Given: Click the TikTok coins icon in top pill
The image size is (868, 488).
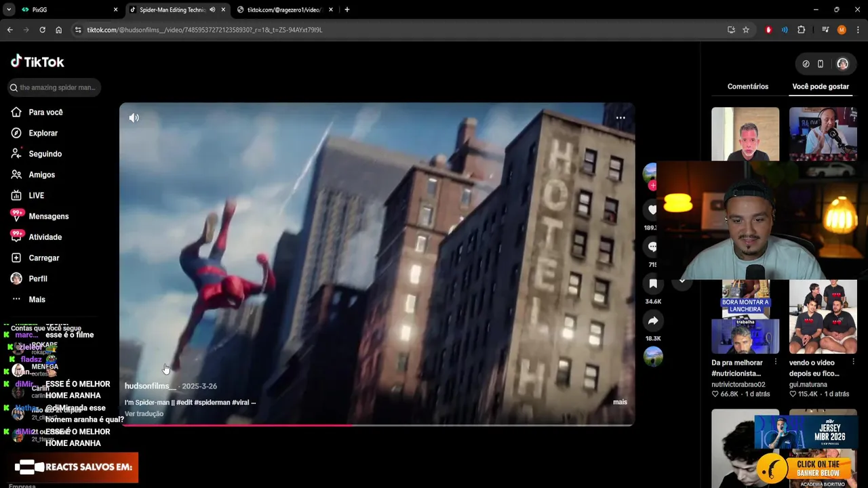Looking at the screenshot, I should click(806, 64).
